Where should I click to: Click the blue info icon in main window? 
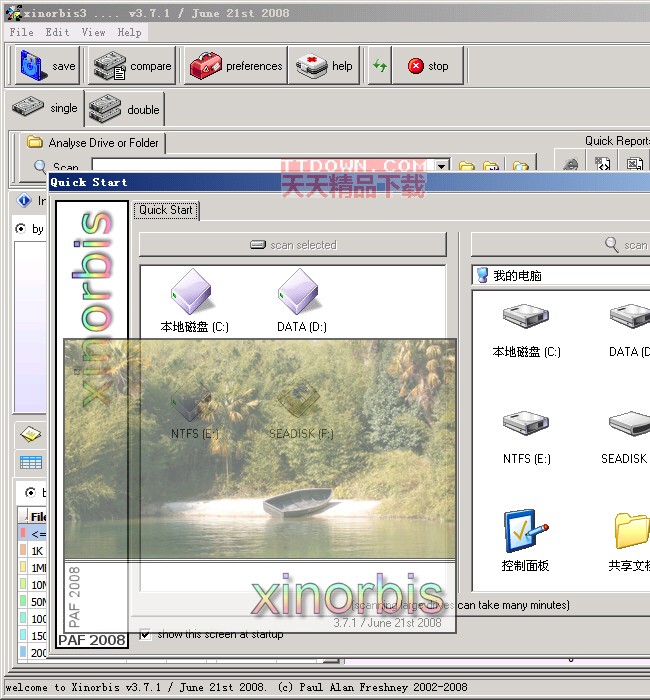pos(24,200)
